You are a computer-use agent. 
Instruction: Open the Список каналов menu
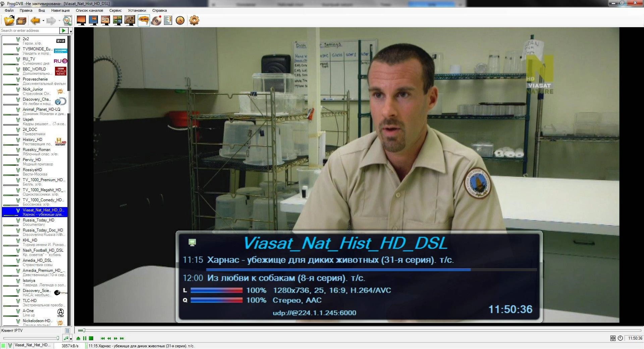tap(90, 10)
